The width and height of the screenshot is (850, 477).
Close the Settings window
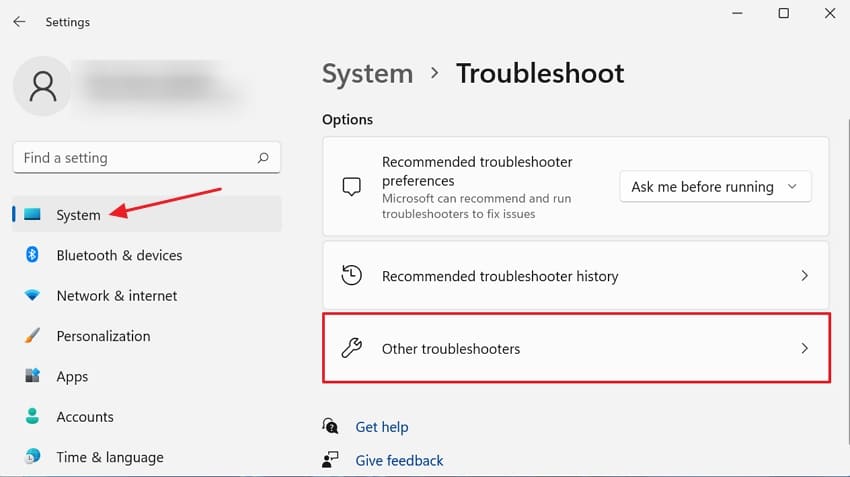click(x=830, y=13)
